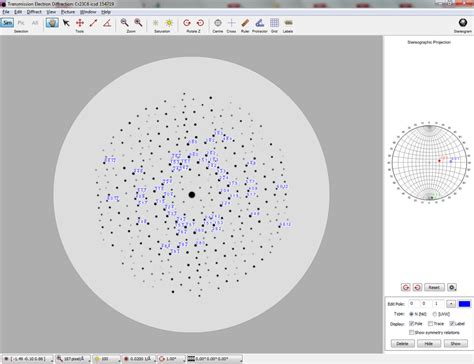Screen dimensions: 474x364
Task: Click the second Rotate Z arrow icon
Action: click(x=200, y=23)
